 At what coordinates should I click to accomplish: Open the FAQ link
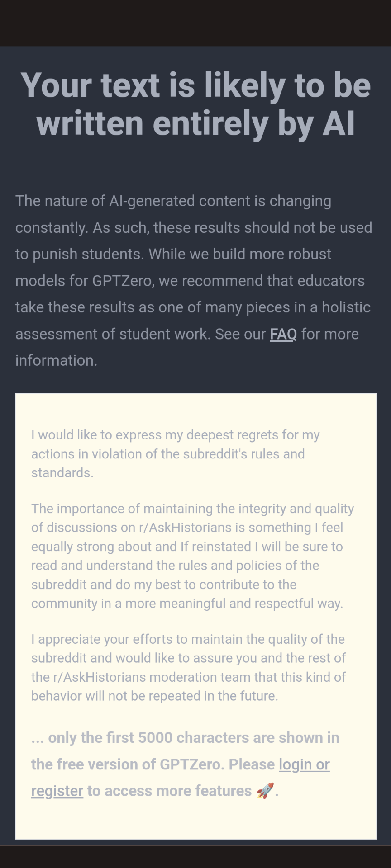(283, 334)
